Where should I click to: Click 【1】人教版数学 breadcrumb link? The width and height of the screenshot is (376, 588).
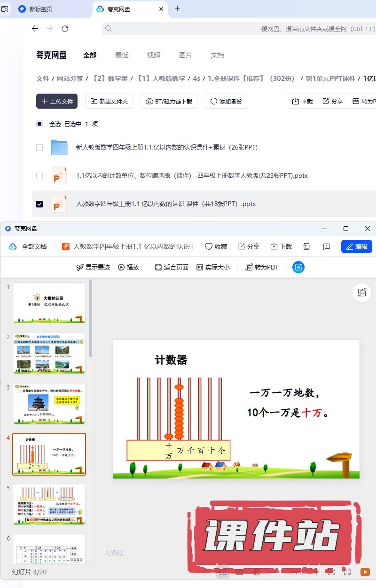[x=161, y=79]
